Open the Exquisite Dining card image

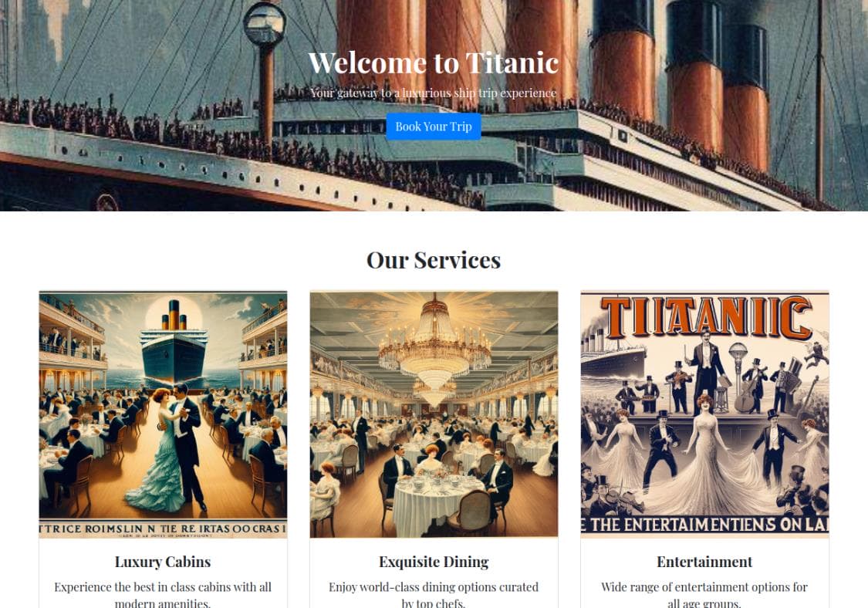434,414
